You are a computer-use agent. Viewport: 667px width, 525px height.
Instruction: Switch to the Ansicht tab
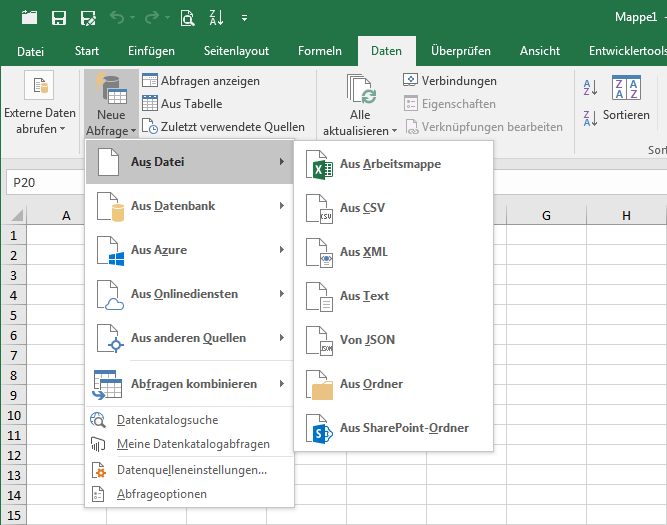(x=540, y=51)
